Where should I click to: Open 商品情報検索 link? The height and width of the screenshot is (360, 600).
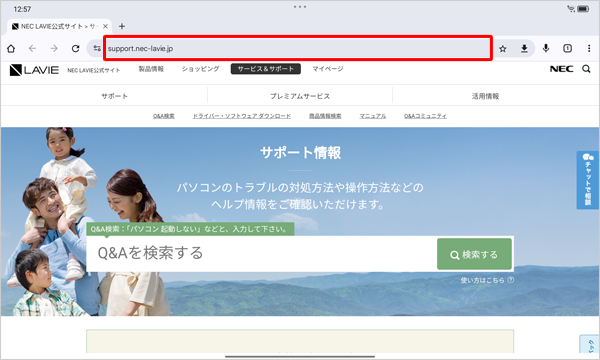325,116
